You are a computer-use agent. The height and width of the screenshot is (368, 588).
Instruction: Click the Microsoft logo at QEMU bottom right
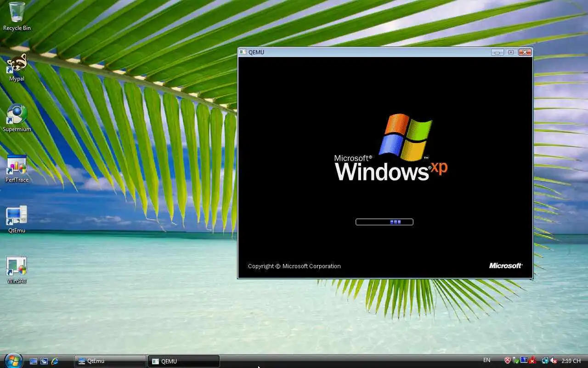pos(506,265)
